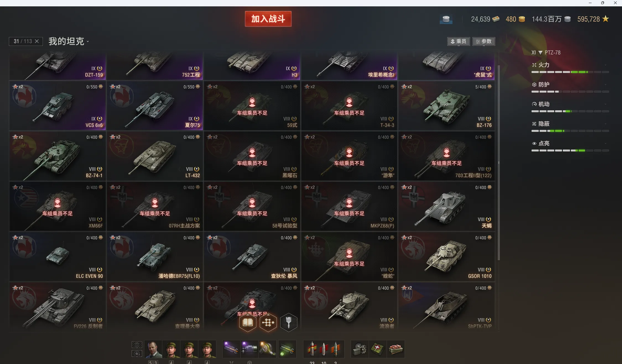Screen dimensions: 622x364
Task: Open the field manual book hexagon icon
Action: click(x=248, y=322)
